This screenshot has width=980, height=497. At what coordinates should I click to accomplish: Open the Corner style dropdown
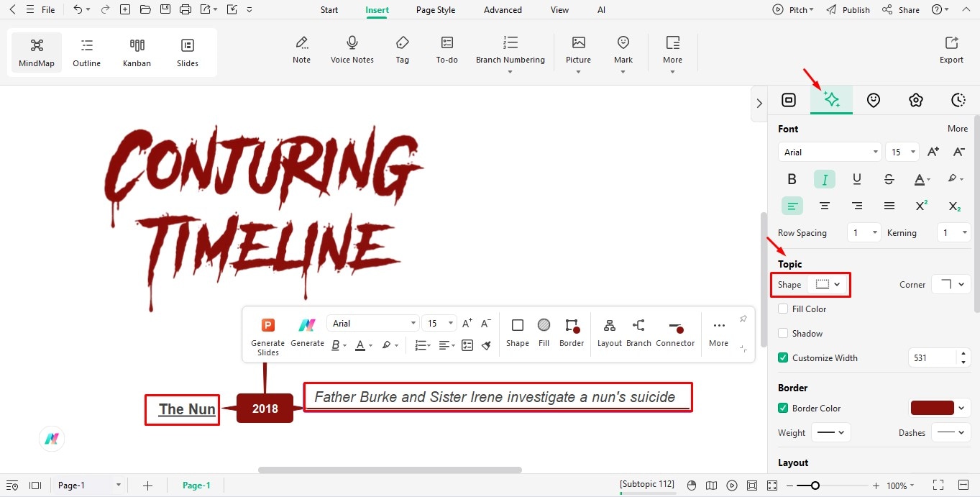coord(951,284)
